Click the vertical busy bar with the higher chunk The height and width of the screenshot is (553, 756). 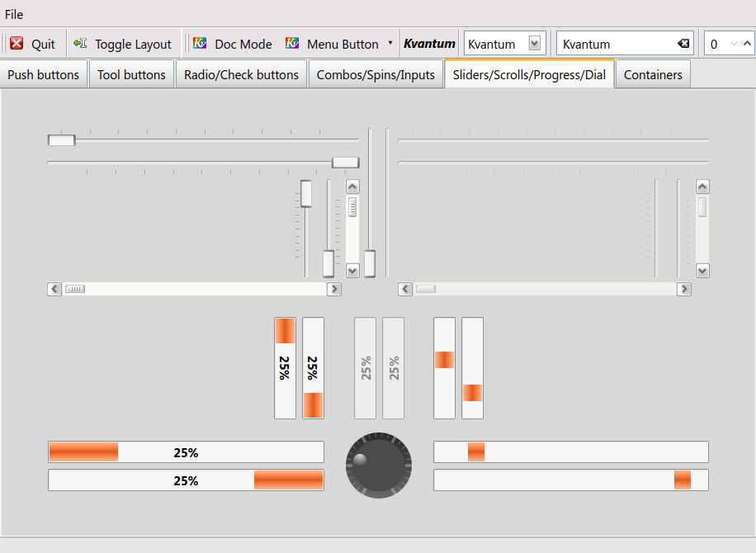444,368
